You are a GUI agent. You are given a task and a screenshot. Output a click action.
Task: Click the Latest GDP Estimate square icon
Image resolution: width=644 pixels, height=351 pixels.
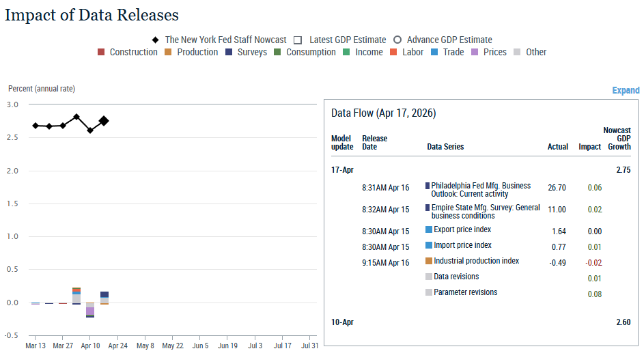coord(298,40)
